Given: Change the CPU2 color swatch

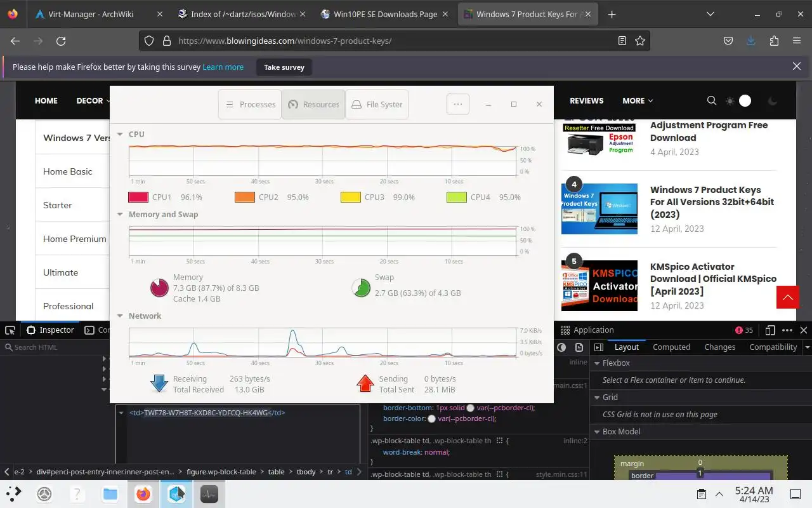Looking at the screenshot, I should (x=244, y=197).
